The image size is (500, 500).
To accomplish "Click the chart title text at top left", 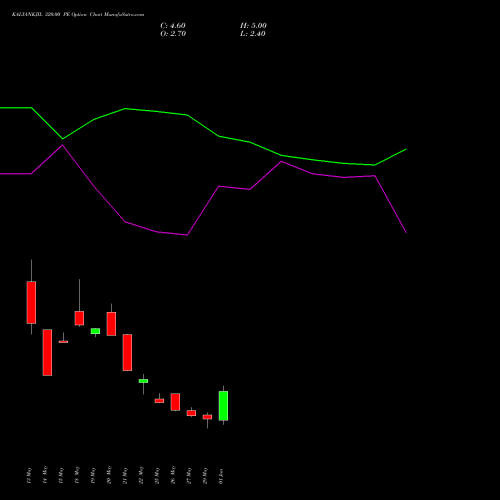I will pos(78,15).
